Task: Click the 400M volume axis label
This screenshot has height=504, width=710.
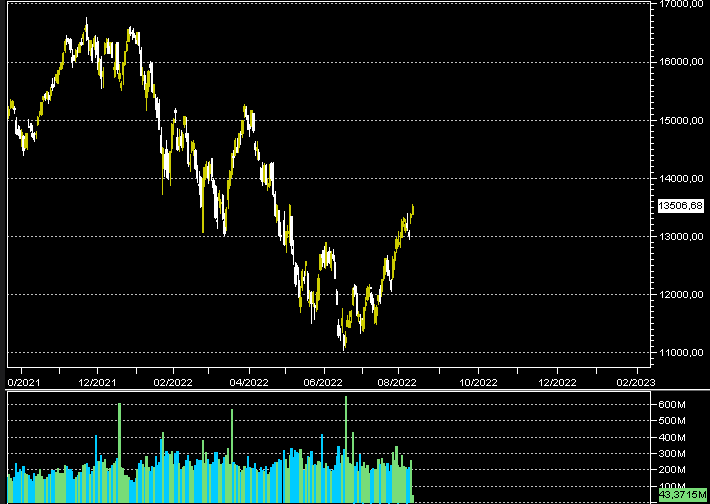Action: coord(672,437)
